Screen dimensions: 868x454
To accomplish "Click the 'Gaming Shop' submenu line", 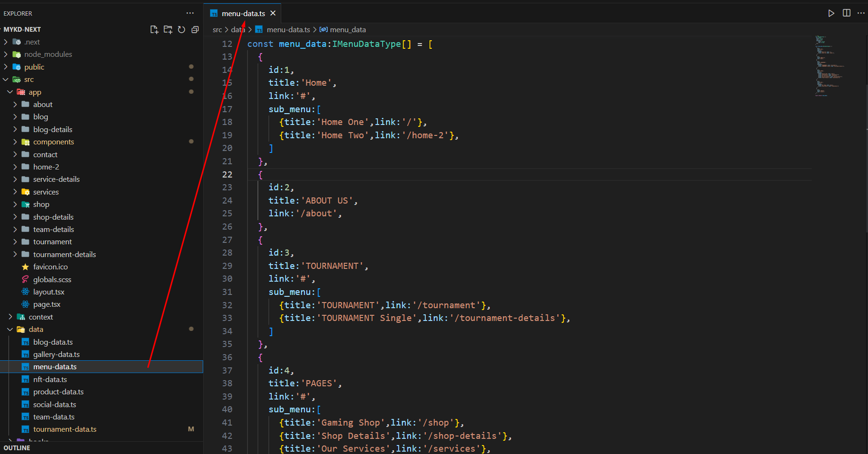I will click(371, 423).
